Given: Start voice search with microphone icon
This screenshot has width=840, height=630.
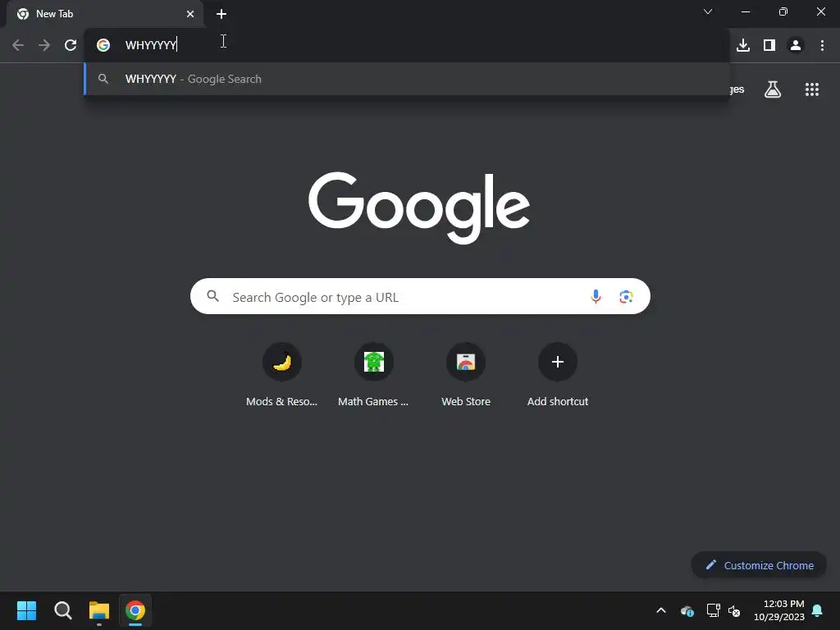Looking at the screenshot, I should point(596,296).
